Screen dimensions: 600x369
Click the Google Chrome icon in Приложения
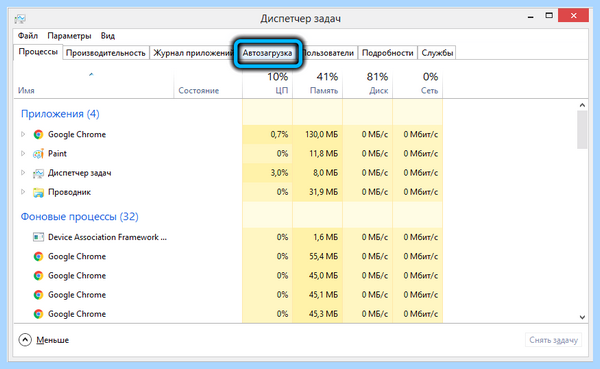38,134
